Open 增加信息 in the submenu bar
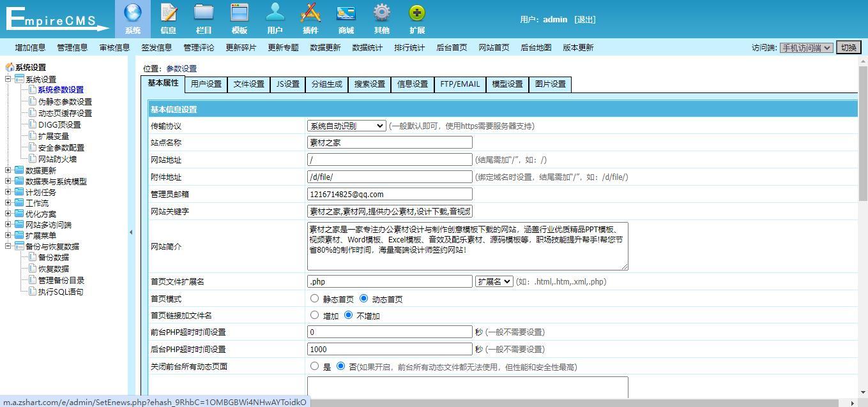Viewport: 868px width, 407px height. click(x=30, y=47)
